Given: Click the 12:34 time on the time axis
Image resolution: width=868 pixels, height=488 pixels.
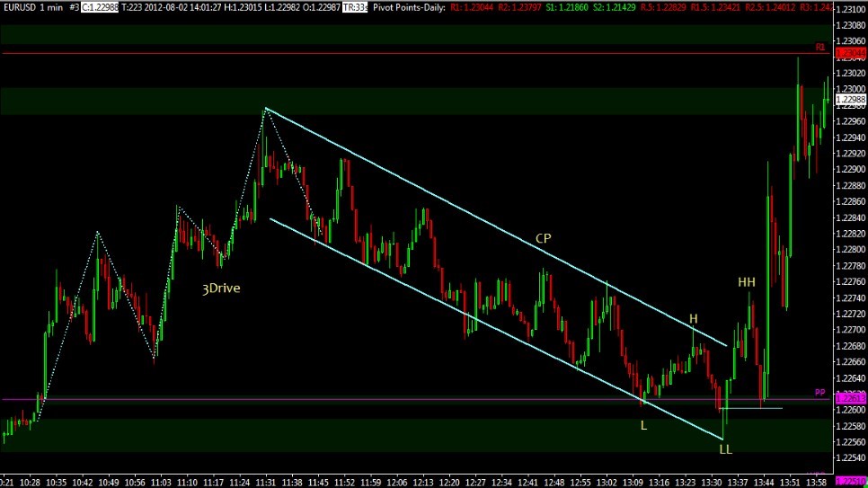Looking at the screenshot, I should pos(501,483).
